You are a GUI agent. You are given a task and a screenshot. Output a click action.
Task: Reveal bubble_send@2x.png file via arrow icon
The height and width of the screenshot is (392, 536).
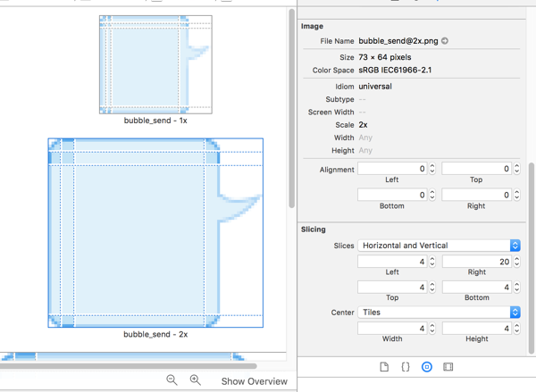click(444, 41)
